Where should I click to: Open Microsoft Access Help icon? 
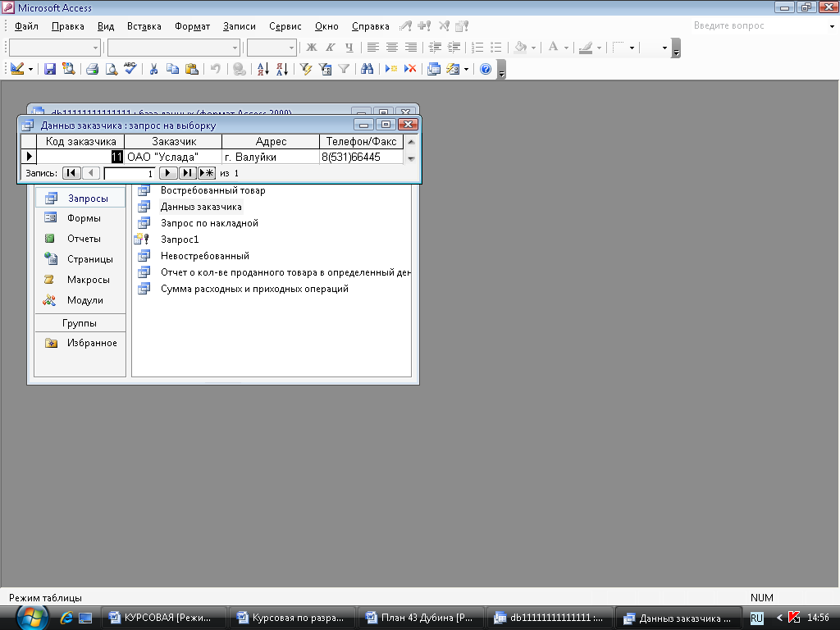coord(486,69)
